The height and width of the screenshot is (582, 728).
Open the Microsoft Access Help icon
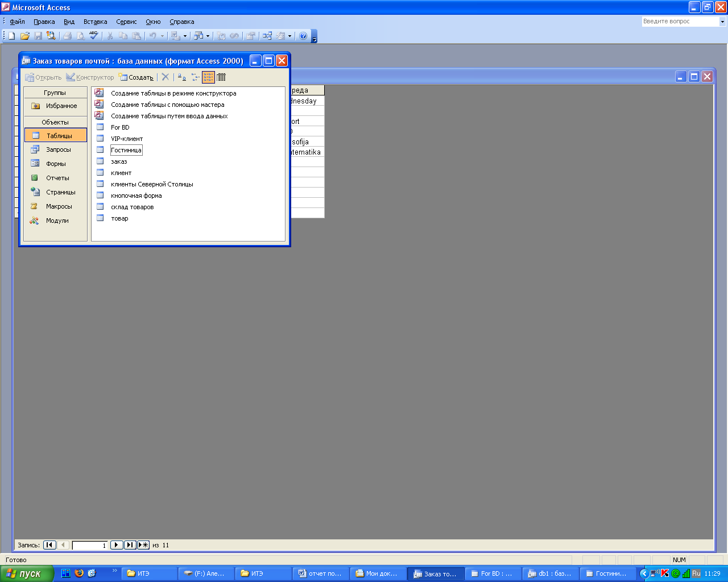[x=303, y=36]
